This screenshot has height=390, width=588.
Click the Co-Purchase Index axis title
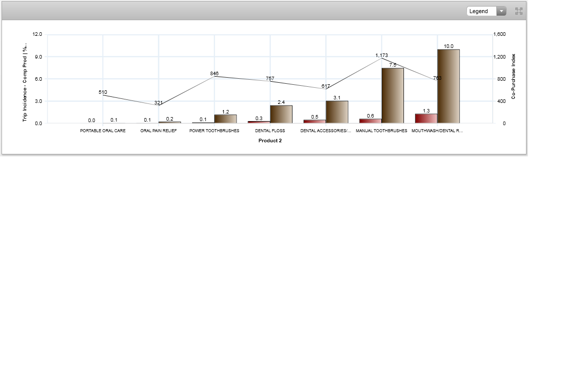click(513, 77)
